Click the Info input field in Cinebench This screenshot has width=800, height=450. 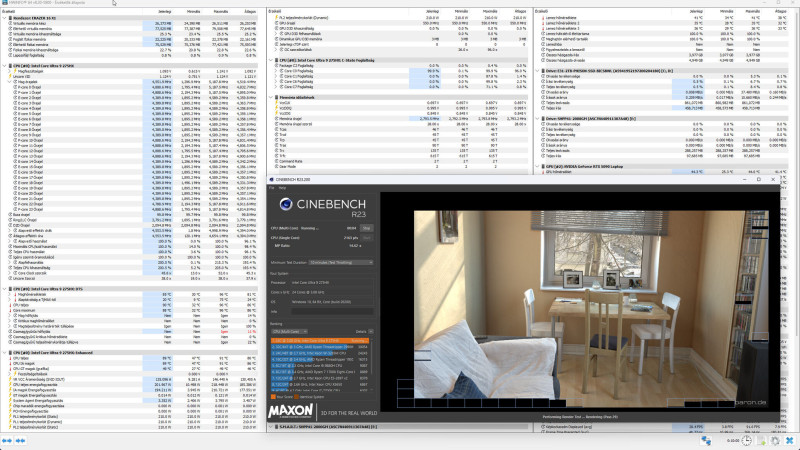332,311
